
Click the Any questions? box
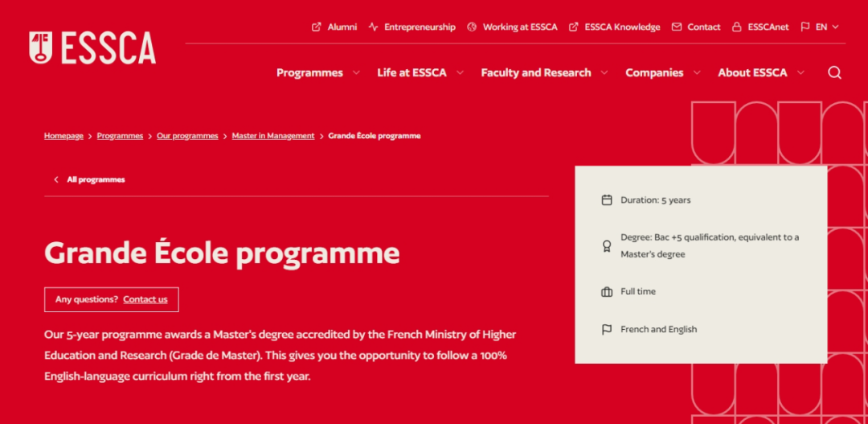tap(111, 299)
